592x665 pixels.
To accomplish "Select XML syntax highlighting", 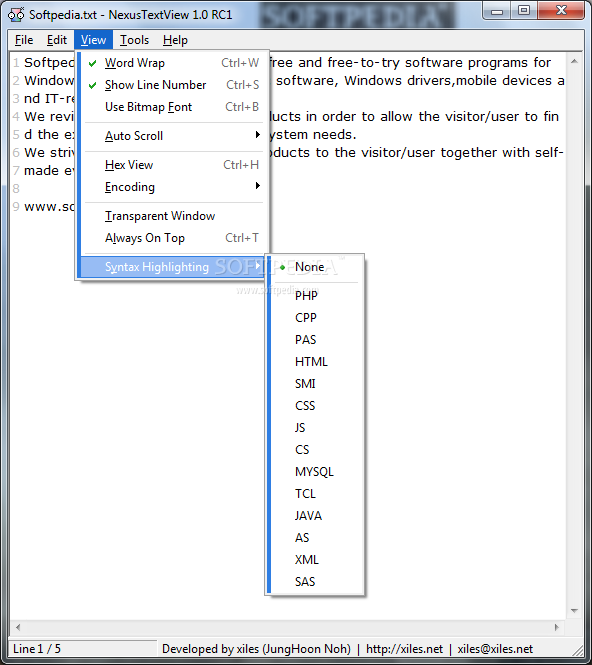I will point(316,560).
